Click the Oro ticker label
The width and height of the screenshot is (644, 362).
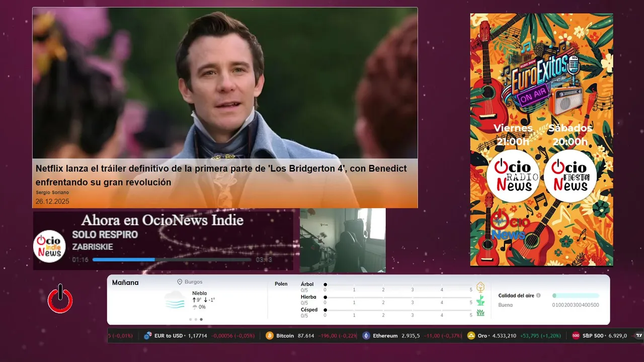(x=482, y=336)
